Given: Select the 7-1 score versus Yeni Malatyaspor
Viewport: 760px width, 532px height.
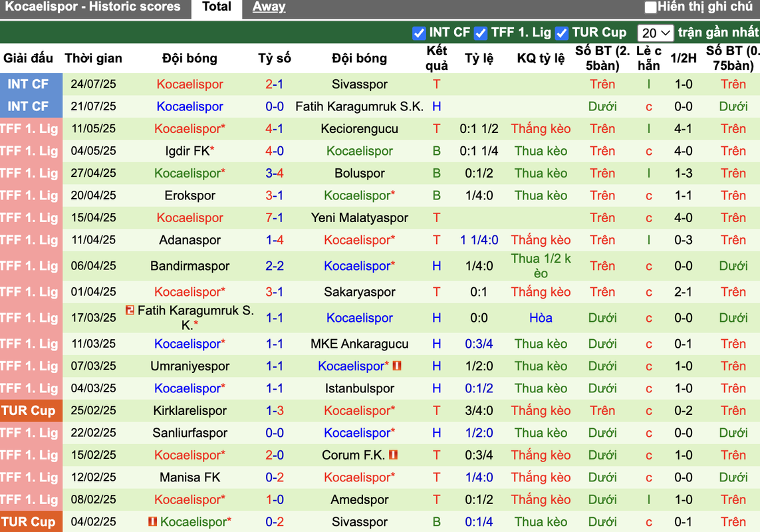Looking at the screenshot, I should pos(275,217).
